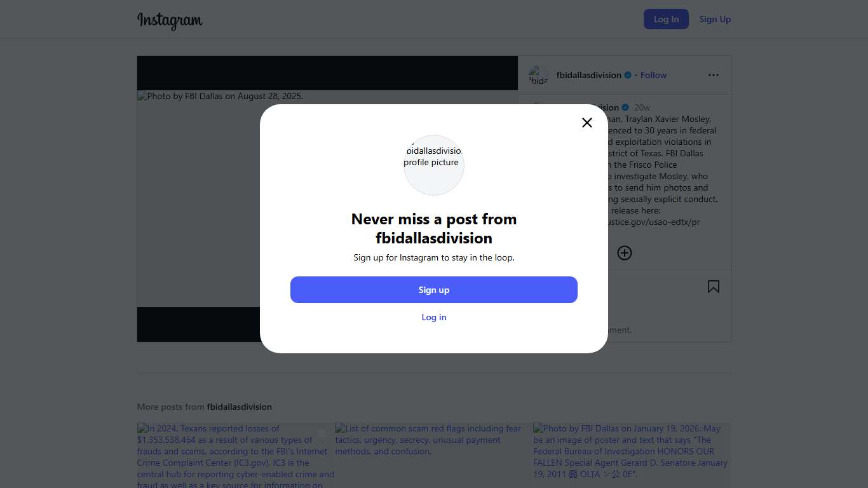
Task: Open the three-dot more options menu
Action: 714,75
